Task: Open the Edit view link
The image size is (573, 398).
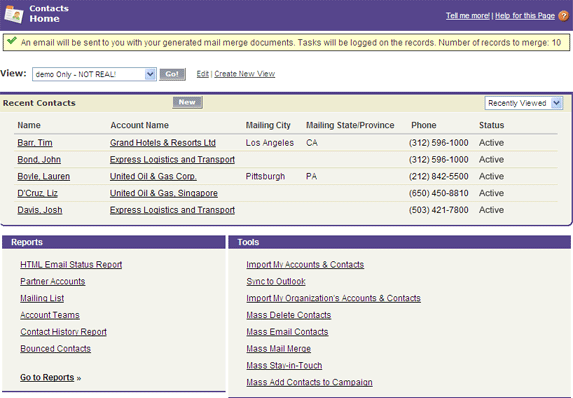Action: [x=202, y=74]
